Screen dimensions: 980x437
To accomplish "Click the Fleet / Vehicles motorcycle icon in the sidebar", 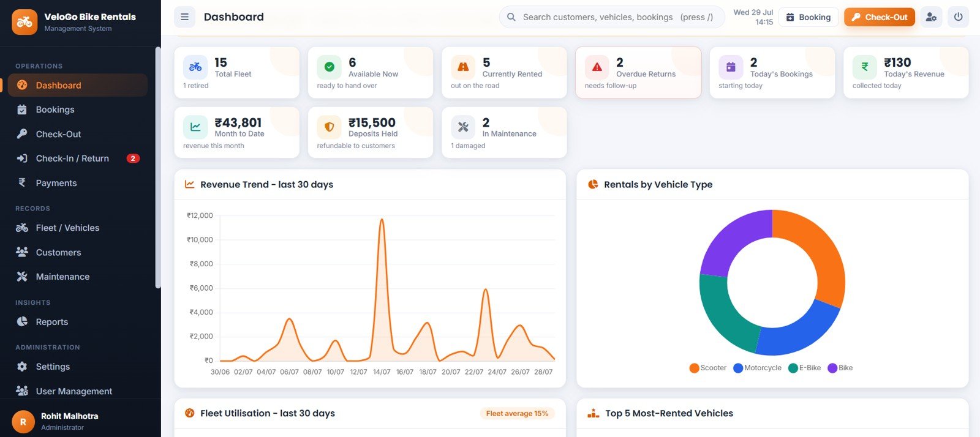I will [x=22, y=228].
